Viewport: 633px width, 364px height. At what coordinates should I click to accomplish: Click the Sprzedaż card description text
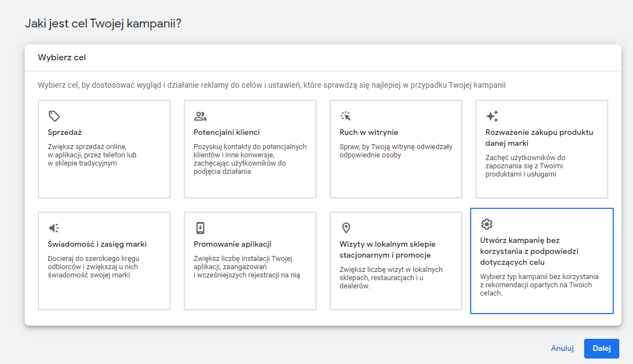pyautogui.click(x=92, y=155)
